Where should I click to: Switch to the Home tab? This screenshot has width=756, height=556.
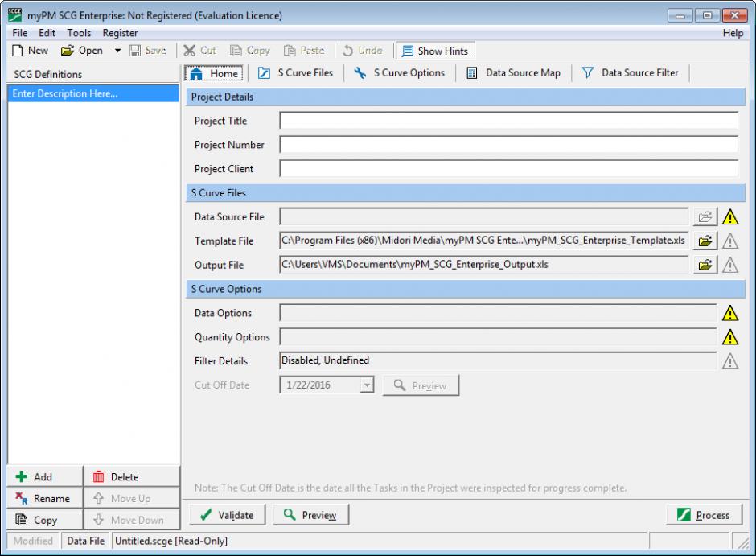point(214,73)
